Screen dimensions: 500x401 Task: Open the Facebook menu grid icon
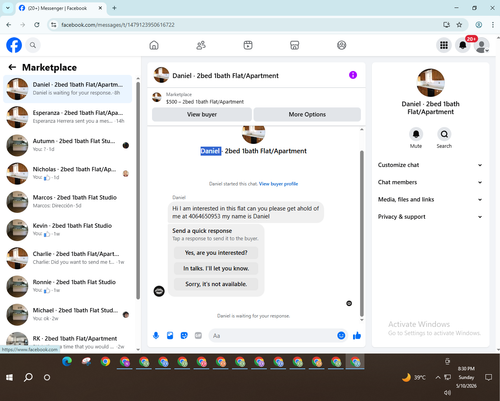(x=444, y=45)
